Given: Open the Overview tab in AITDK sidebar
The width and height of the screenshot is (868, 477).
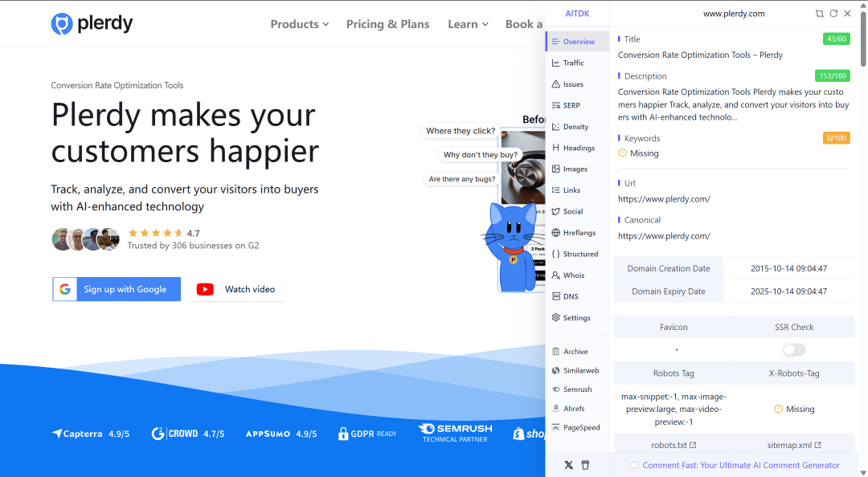Looking at the screenshot, I should pos(577,42).
